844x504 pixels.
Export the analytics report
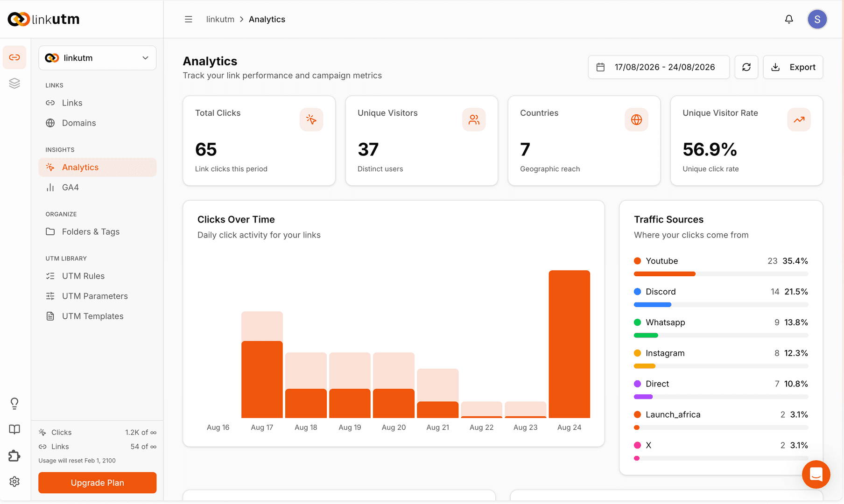(793, 67)
